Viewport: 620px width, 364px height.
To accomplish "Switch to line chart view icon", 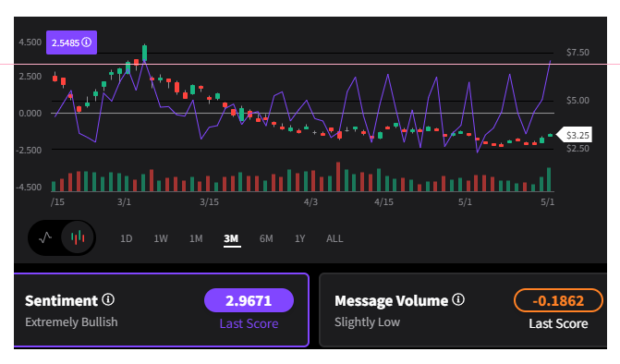I will click(x=45, y=237).
